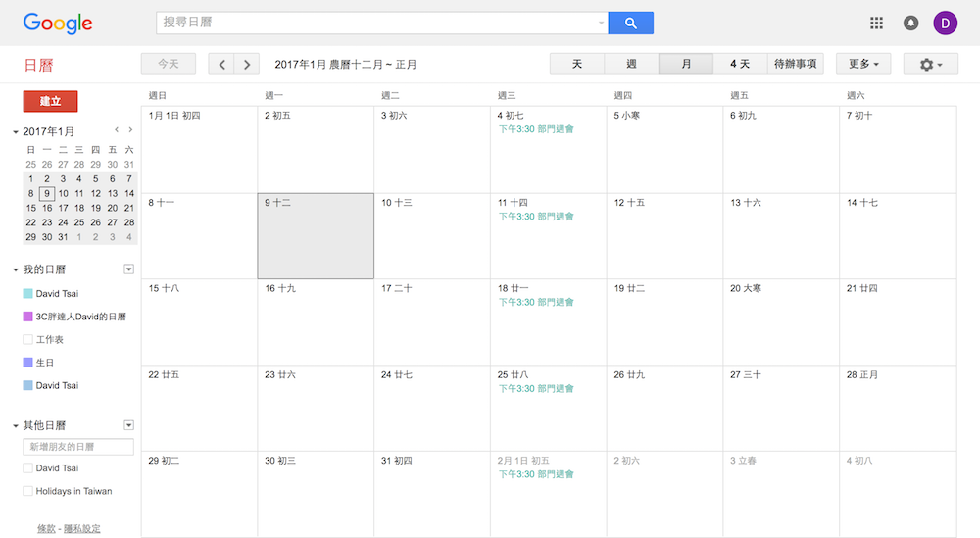This screenshot has width=980, height=538.
Task: Switch to 週 view
Action: point(631,65)
